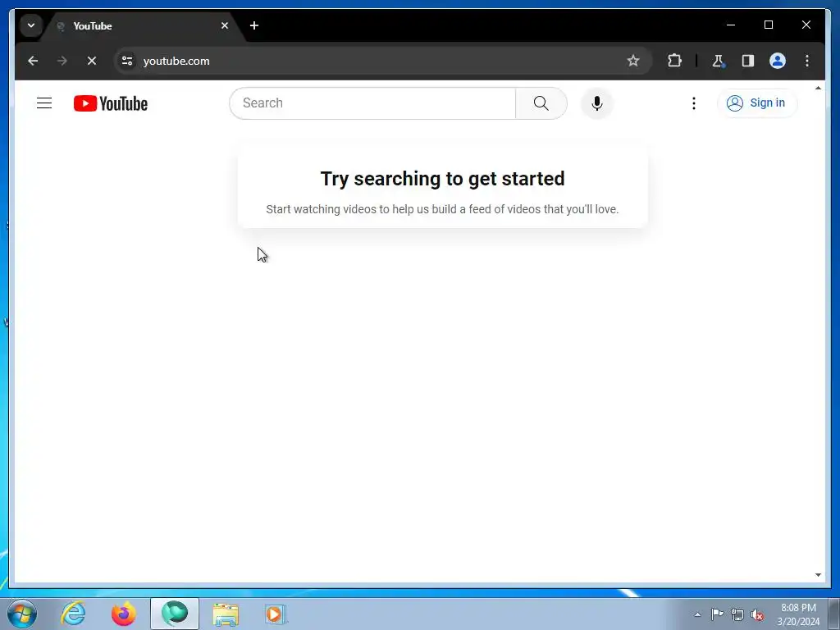Minimize the browser window
The height and width of the screenshot is (630, 840).
(x=731, y=25)
